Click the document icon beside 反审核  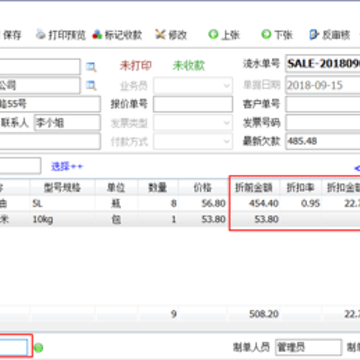click(x=314, y=34)
